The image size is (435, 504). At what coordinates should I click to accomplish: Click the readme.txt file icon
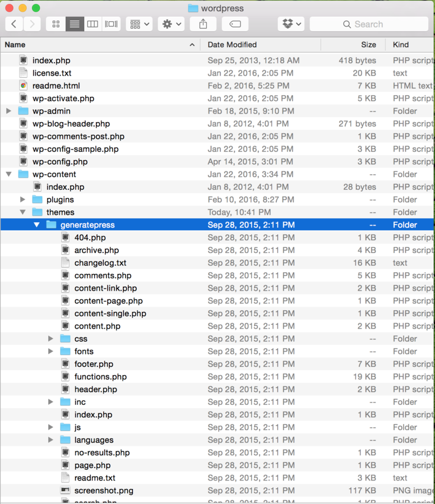coord(66,478)
